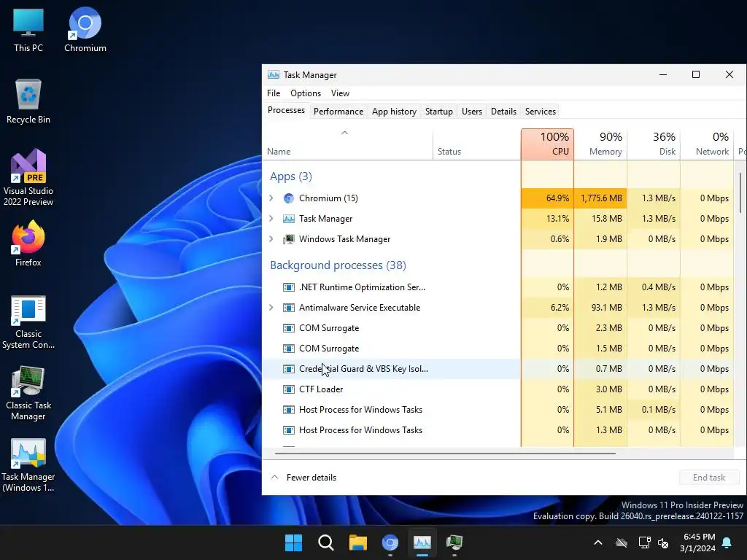The height and width of the screenshot is (560, 747).
Task: Click the muted volume tray icon
Action: point(662,542)
